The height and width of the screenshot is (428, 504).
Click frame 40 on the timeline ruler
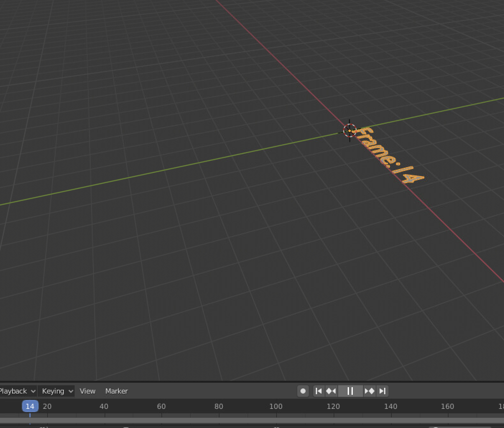pyautogui.click(x=104, y=406)
